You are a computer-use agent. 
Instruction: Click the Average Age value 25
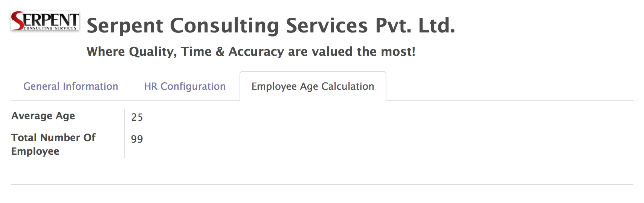[x=137, y=117]
